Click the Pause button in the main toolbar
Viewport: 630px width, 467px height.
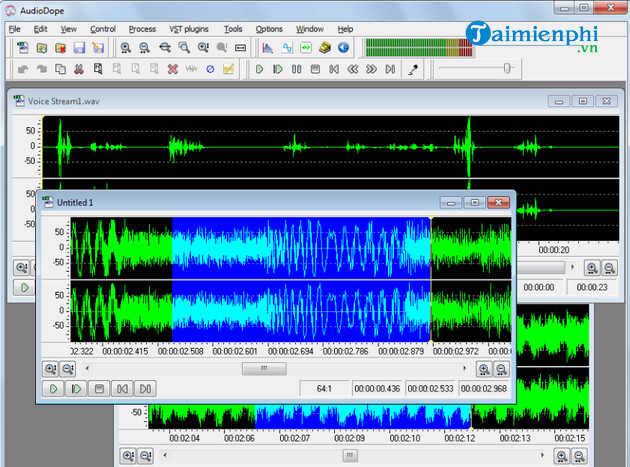coord(297,69)
